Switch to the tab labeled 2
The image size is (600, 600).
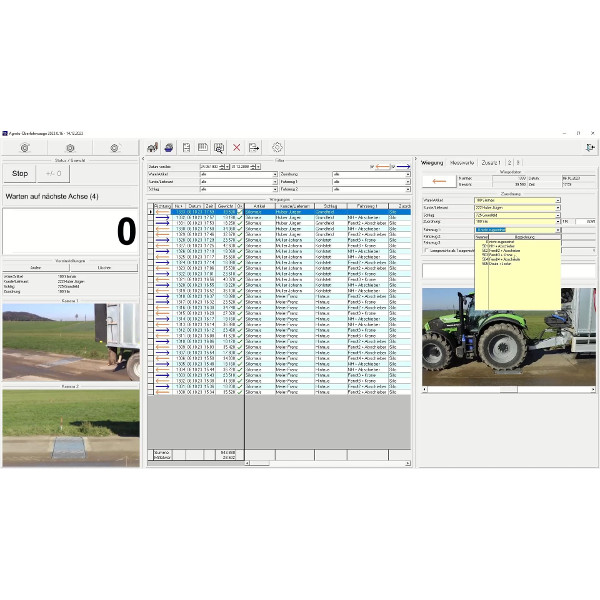[x=510, y=163]
